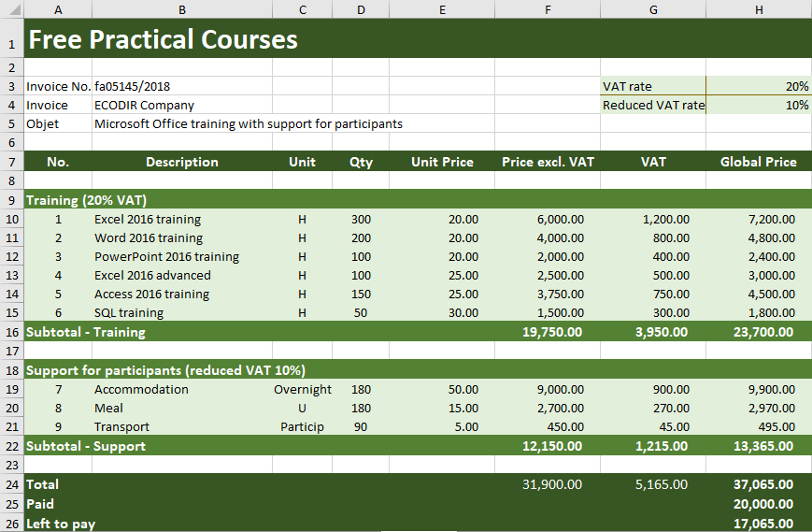Click the Select All corner button
This screenshot has width=812, height=532.
(12, 9)
